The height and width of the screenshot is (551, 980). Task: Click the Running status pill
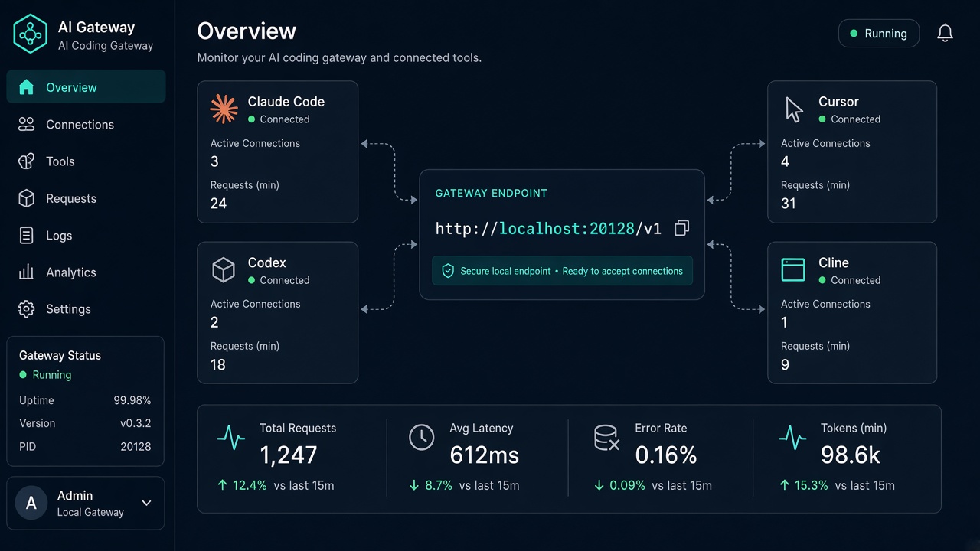point(879,34)
